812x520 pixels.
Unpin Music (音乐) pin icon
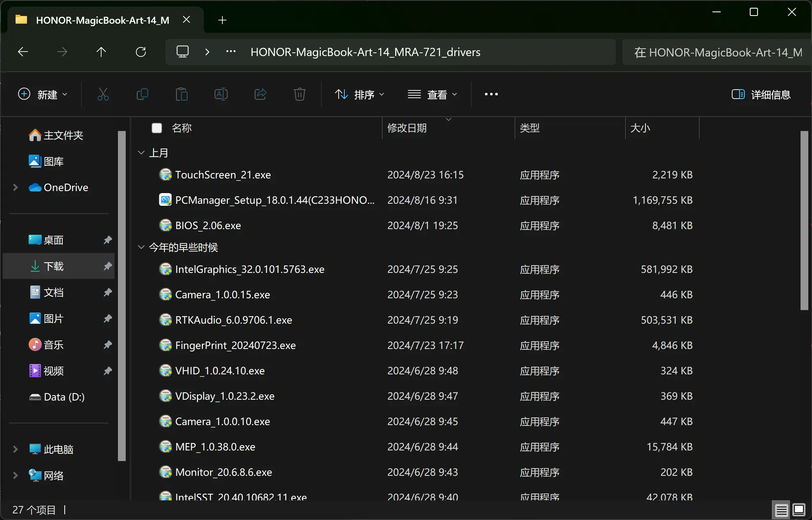click(108, 345)
